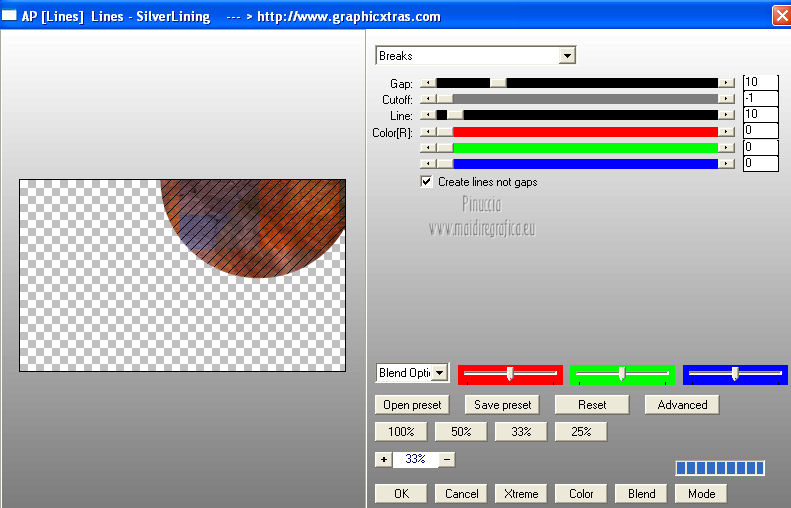791x508 pixels.
Task: Click the green blend slider handle
Action: pyautogui.click(x=622, y=373)
